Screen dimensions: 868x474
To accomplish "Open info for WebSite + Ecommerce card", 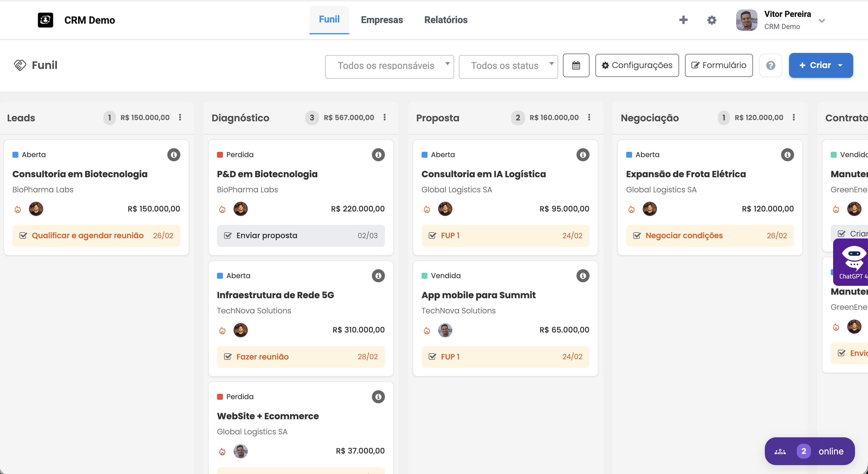I will 378,397.
